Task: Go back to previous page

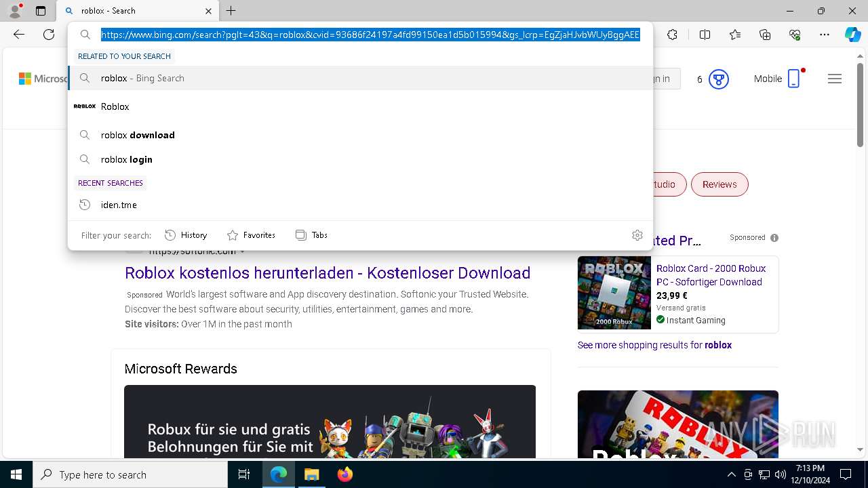Action: (x=19, y=35)
